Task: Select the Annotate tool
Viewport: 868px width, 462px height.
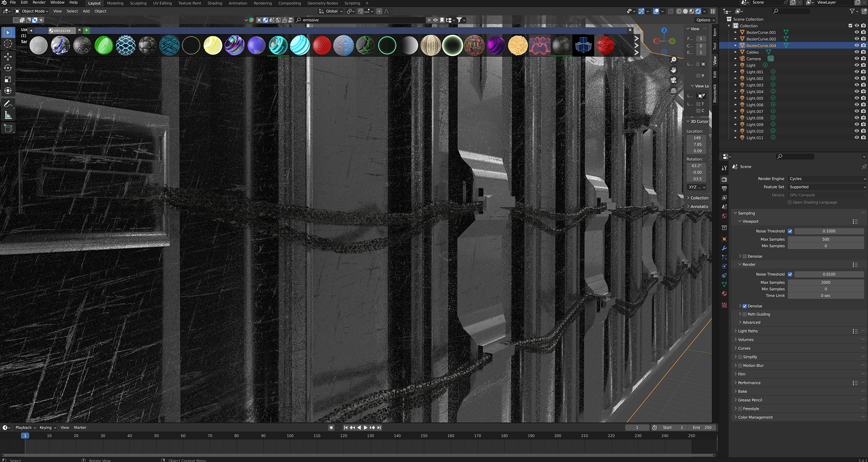Action: pyautogui.click(x=8, y=104)
